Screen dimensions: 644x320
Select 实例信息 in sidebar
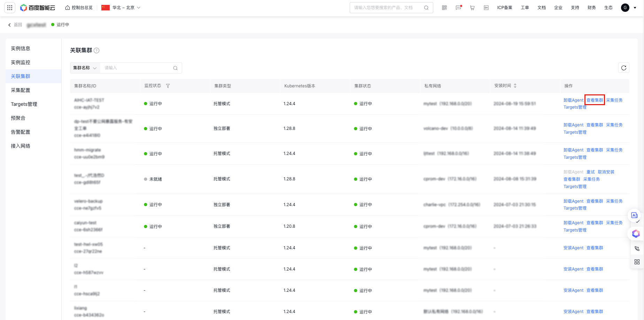coord(33,48)
